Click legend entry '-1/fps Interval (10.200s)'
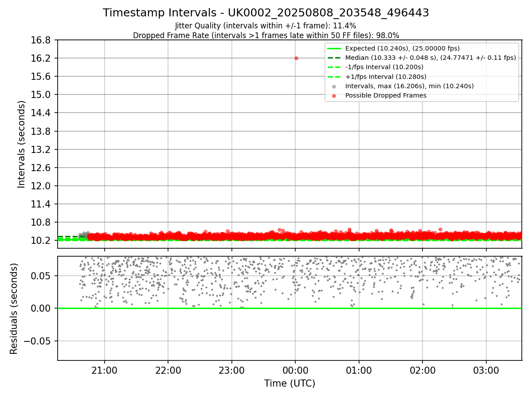The height and width of the screenshot is (399, 532). click(384, 67)
